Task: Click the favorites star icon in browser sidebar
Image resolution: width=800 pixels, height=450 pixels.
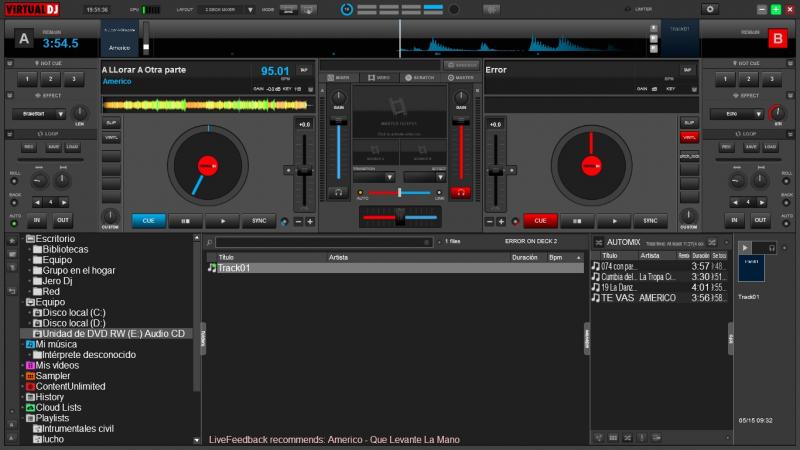Action: [x=12, y=240]
